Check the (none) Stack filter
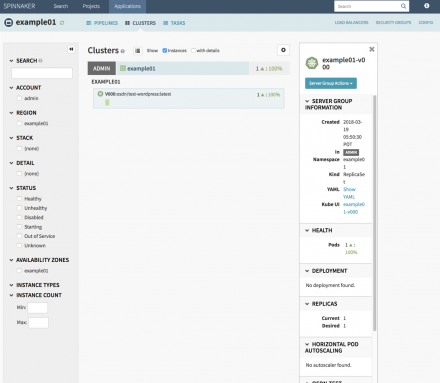The height and width of the screenshot is (383, 440). click(19, 148)
